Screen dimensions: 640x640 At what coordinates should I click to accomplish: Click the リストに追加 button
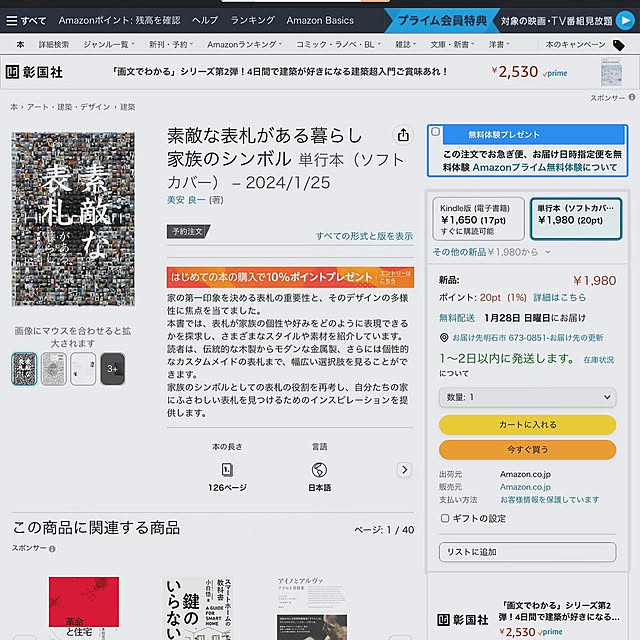(x=527, y=552)
